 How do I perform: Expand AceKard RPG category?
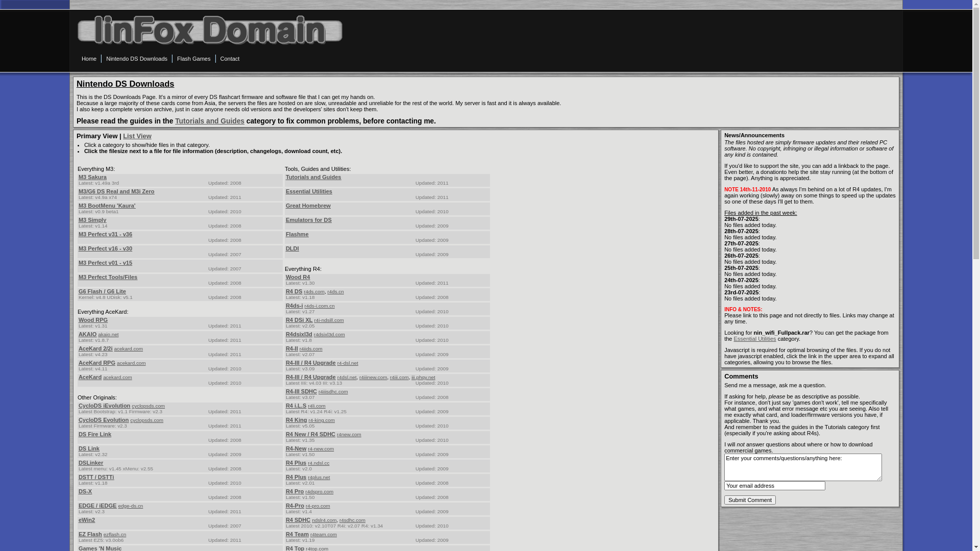97,363
